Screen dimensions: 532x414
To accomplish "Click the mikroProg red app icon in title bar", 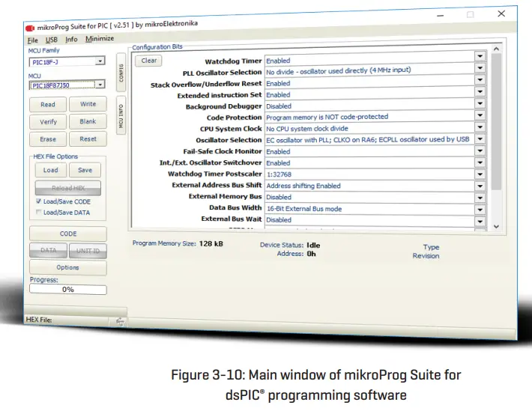I will point(30,28).
